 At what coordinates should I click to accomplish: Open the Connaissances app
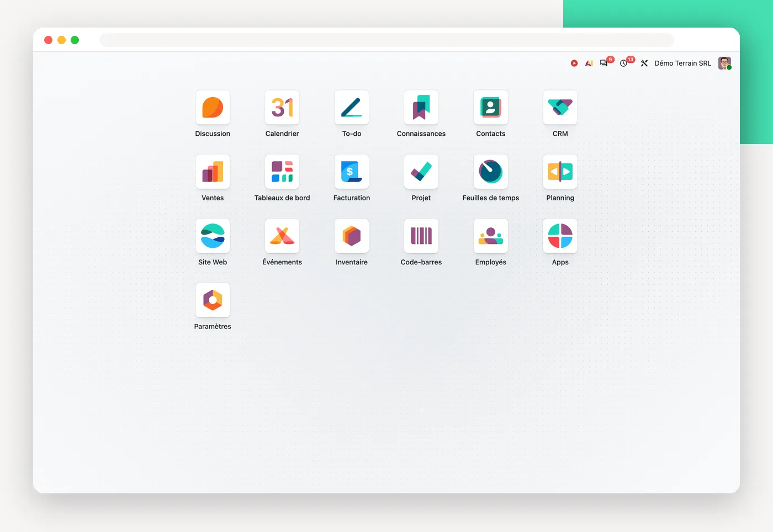point(421,108)
